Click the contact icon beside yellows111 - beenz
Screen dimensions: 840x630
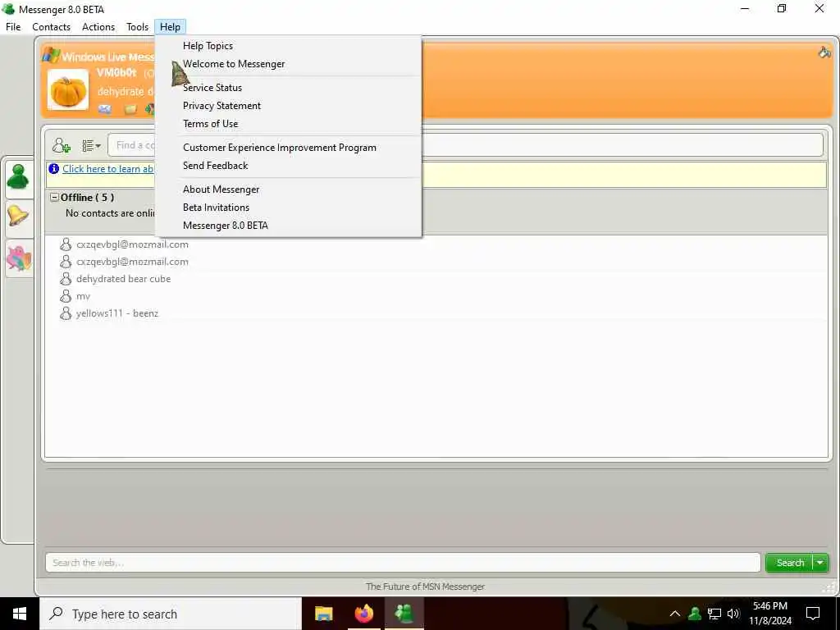pos(66,313)
